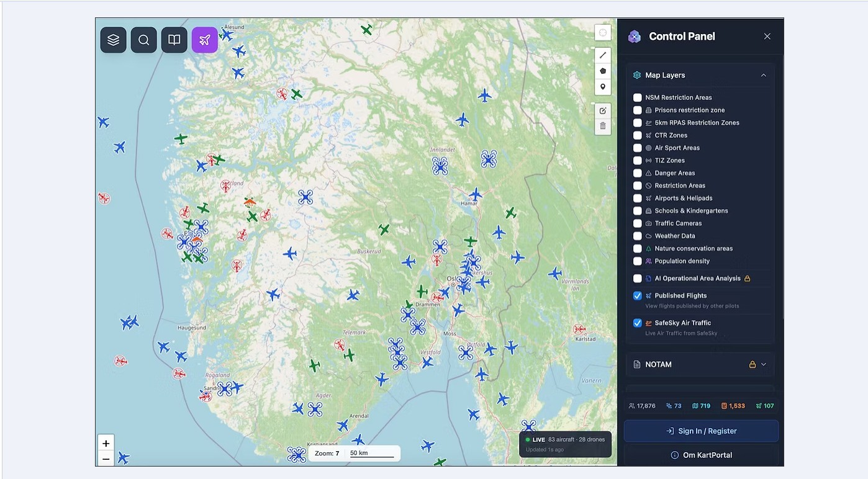This screenshot has width=868, height=479.
Task: Toggle the purple aircraft traffic button
Action: [x=205, y=40]
